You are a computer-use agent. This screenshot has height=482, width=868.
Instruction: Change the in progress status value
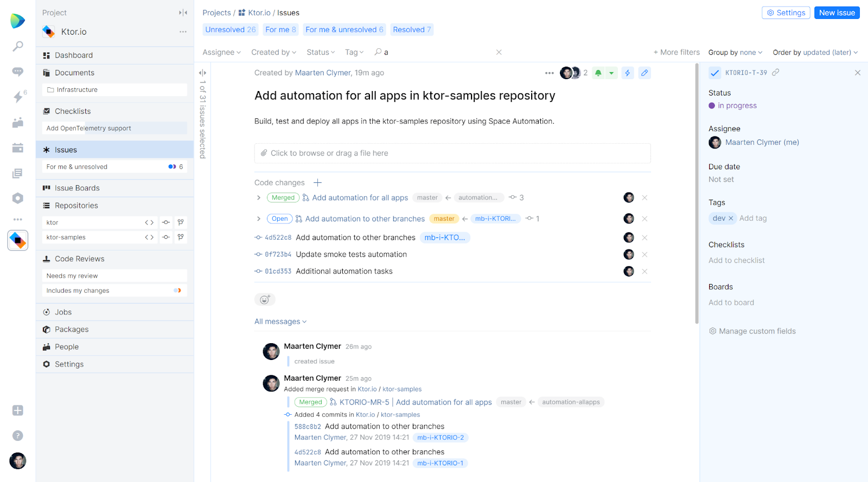[x=732, y=106]
